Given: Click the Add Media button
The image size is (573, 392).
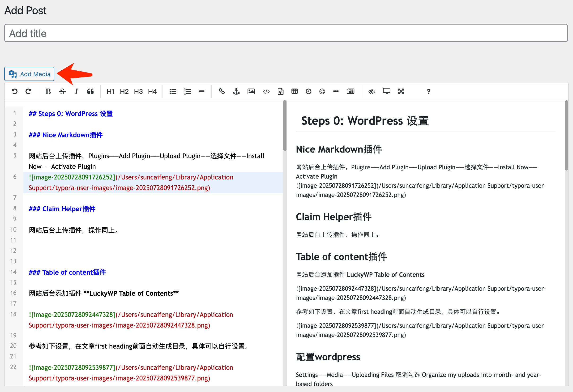Looking at the screenshot, I should [29, 74].
